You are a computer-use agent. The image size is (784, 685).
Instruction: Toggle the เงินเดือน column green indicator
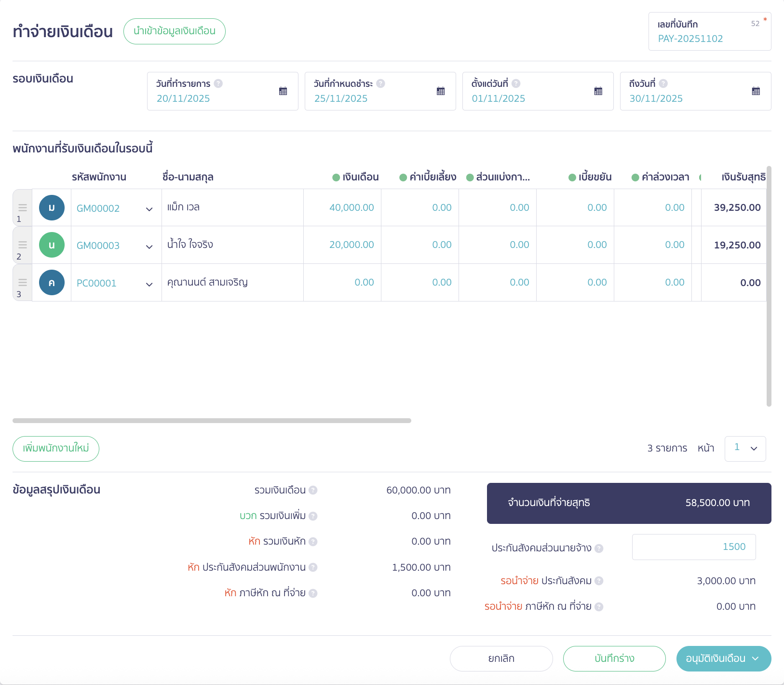(x=337, y=178)
